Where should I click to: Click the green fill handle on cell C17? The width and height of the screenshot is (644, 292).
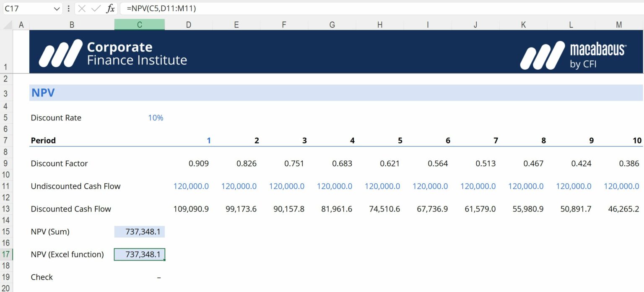click(165, 260)
